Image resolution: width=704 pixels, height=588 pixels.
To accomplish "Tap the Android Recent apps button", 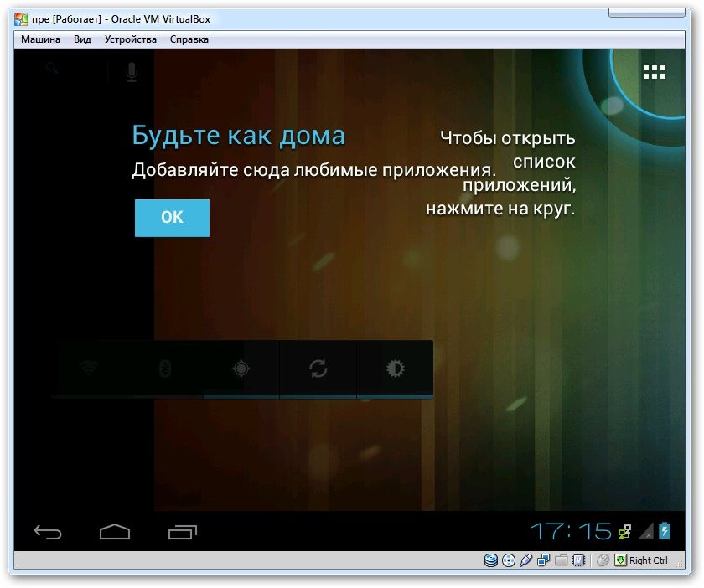I will (x=183, y=532).
